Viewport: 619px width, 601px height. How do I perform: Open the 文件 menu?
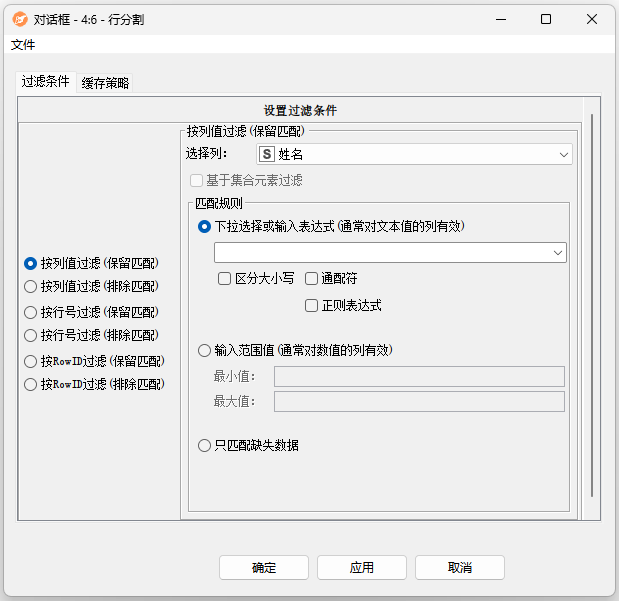click(x=23, y=45)
